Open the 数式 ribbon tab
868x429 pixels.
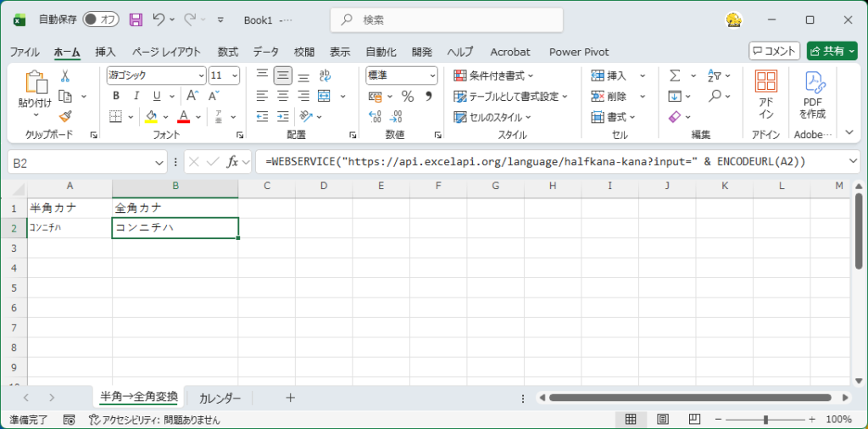[x=227, y=52]
